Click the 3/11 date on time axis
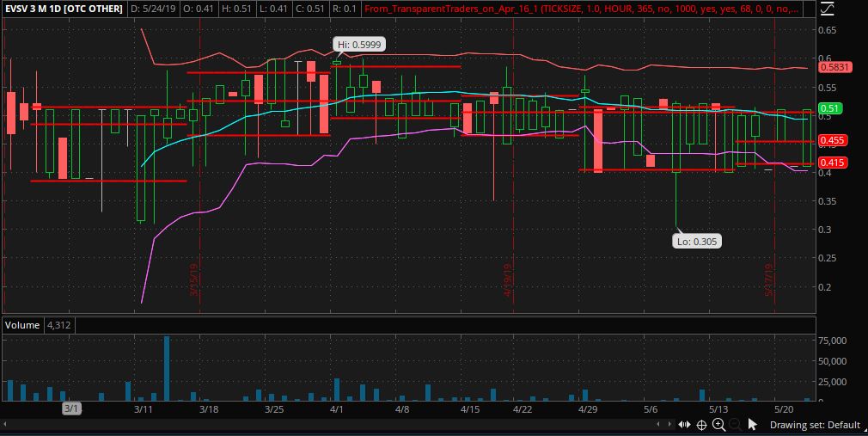Screen dimensions: 868x436 click(x=144, y=409)
